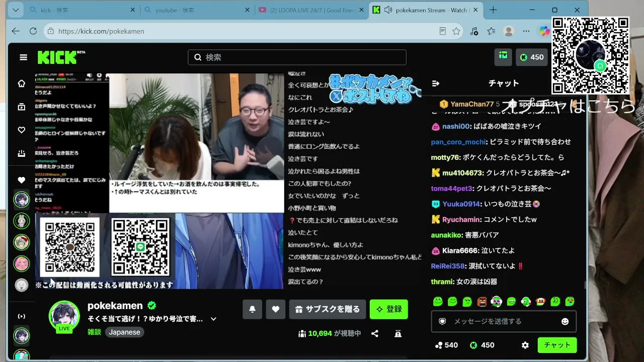The image size is (644, 362).
Task: Open the Santa-hat avatar channel in sidebar
Action: (21, 242)
